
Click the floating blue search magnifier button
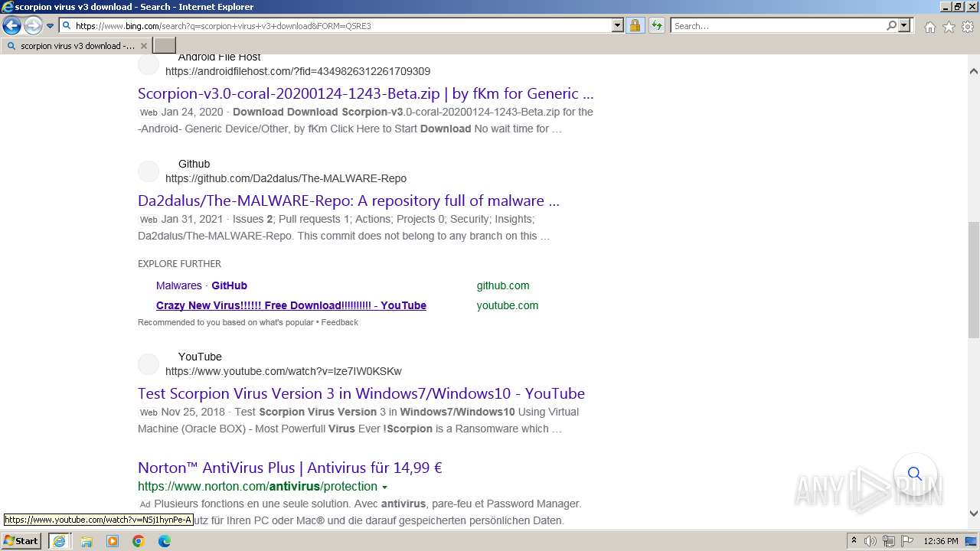[x=915, y=474]
